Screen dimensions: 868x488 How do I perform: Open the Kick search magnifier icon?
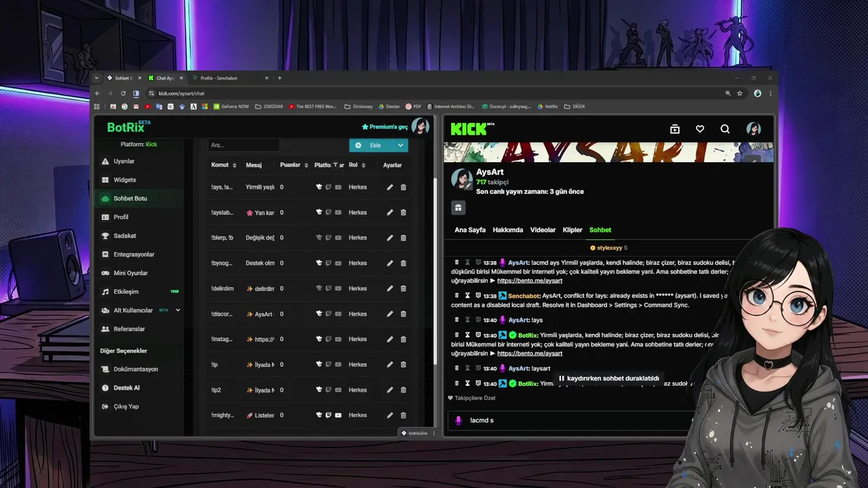click(725, 129)
